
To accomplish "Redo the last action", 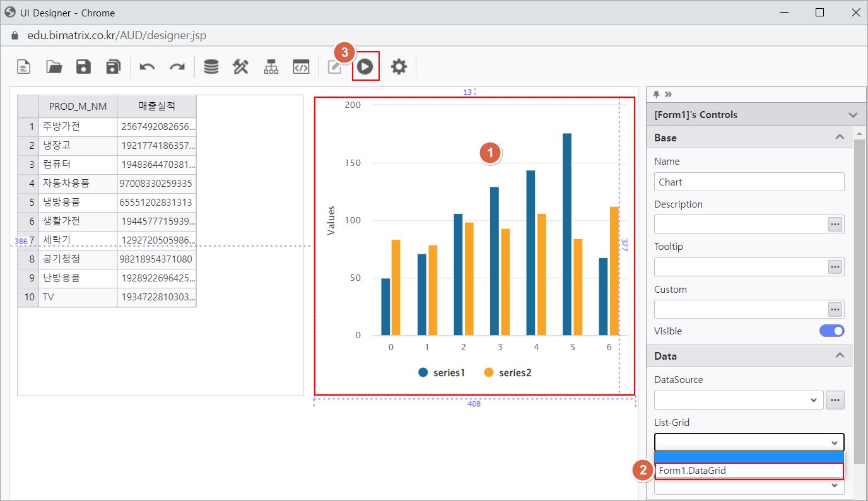I will click(177, 67).
